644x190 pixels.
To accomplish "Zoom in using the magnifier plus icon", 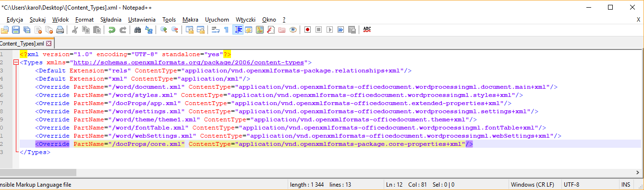I will point(164,30).
